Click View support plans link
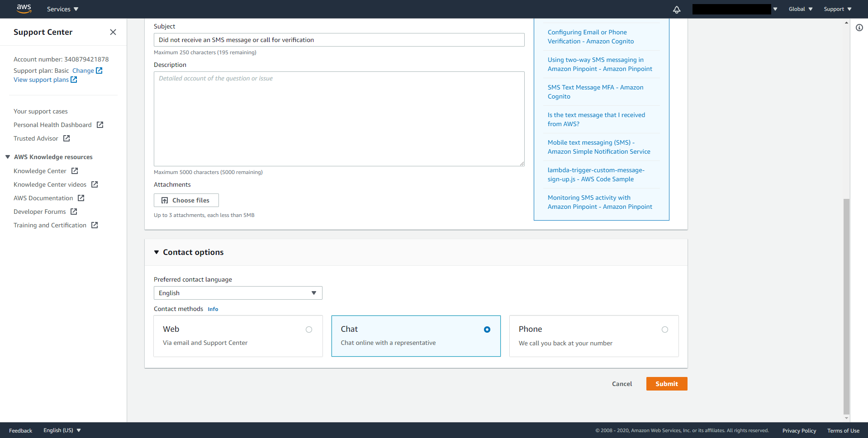This screenshot has height=438, width=868. click(x=41, y=80)
